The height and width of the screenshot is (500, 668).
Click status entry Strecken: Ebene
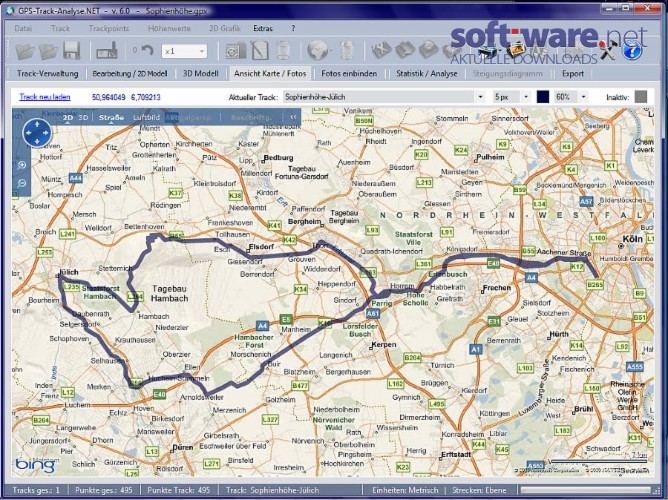coord(480,490)
